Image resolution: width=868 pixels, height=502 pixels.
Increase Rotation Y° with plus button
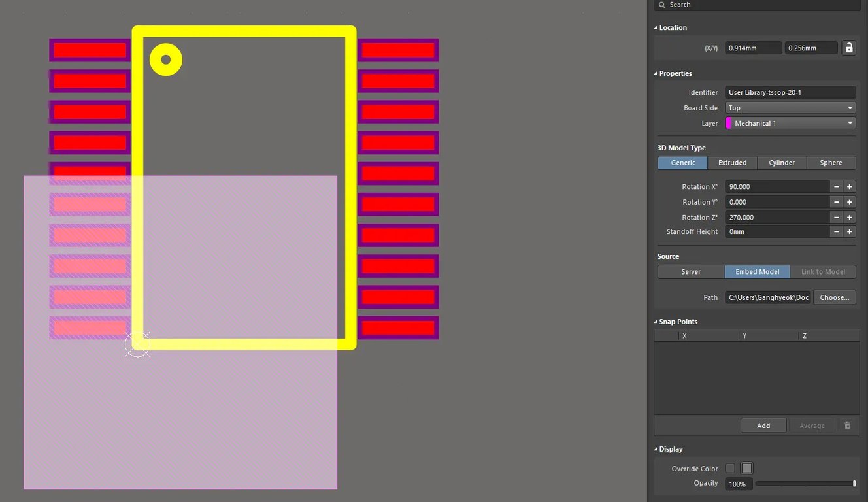point(849,202)
